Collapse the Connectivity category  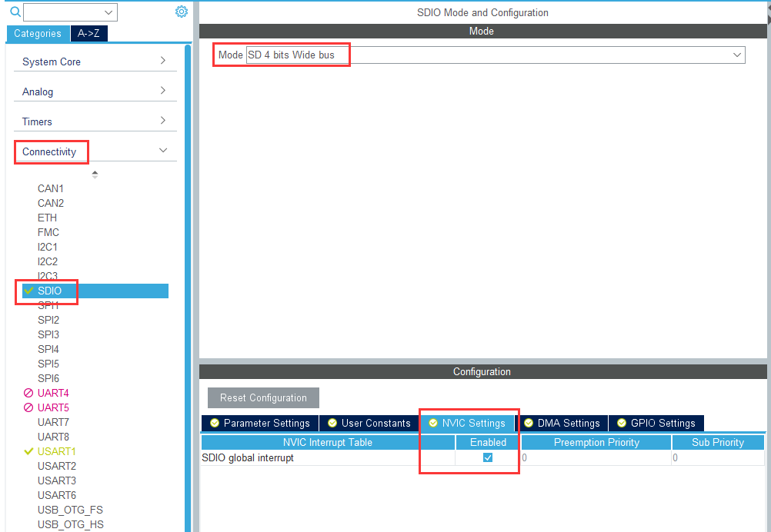click(x=95, y=151)
